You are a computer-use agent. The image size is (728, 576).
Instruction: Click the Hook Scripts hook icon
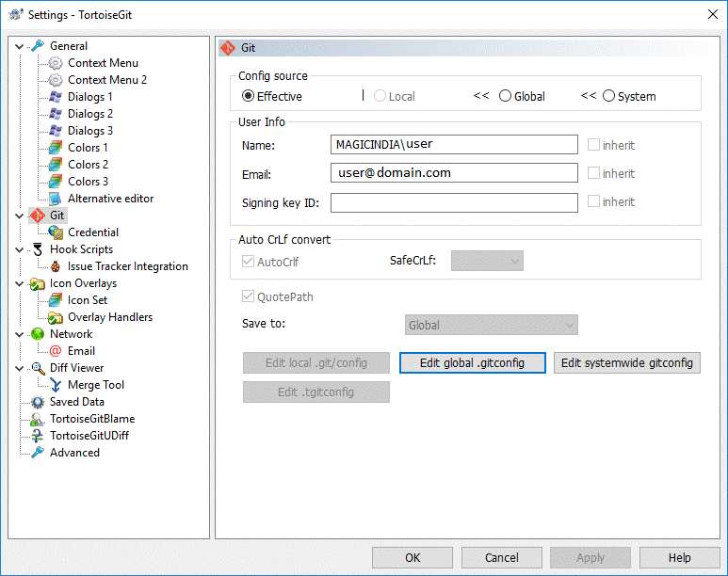click(x=38, y=249)
